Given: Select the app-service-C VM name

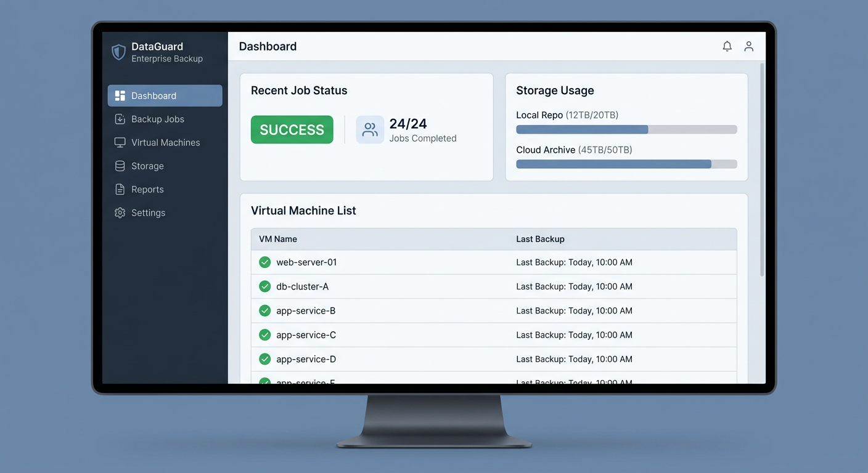Looking at the screenshot, I should pyautogui.click(x=306, y=335).
